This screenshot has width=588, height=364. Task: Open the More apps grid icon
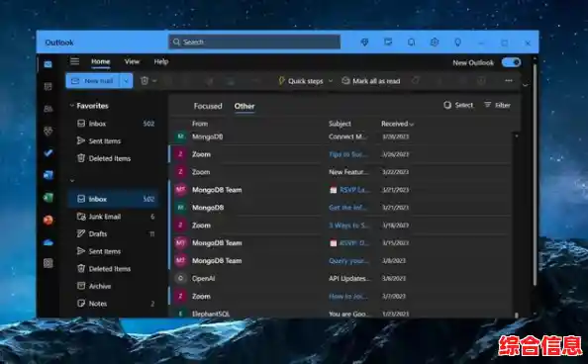[x=48, y=263]
